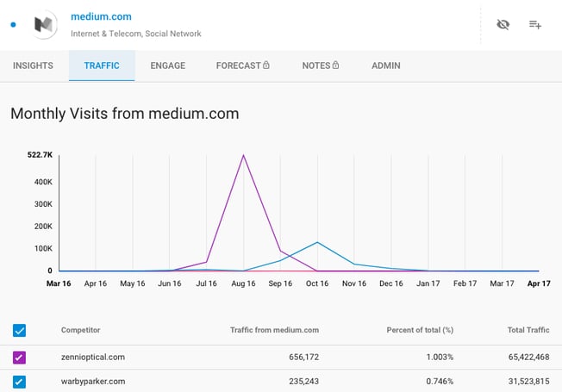Sort by Traffic from medium.com column
Screen dimensions: 562x392
pyautogui.click(x=275, y=330)
